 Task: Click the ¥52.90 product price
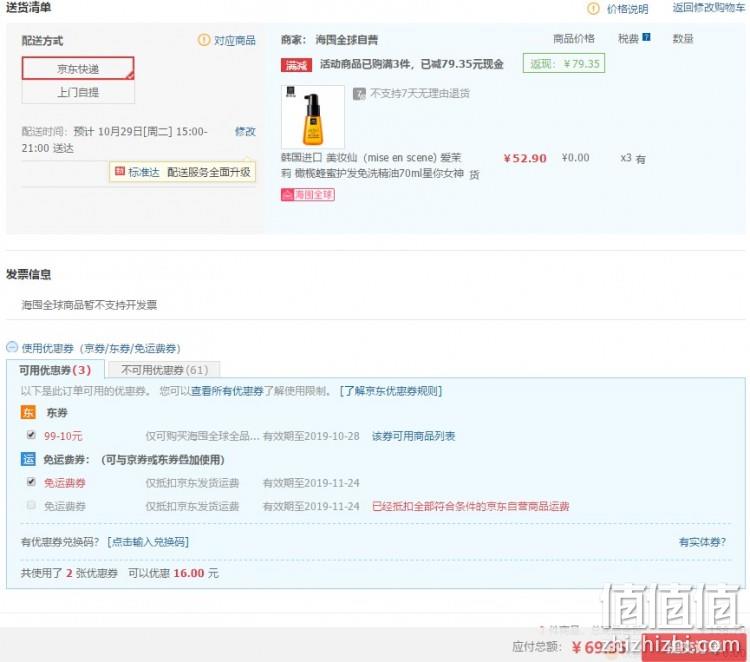(525, 158)
